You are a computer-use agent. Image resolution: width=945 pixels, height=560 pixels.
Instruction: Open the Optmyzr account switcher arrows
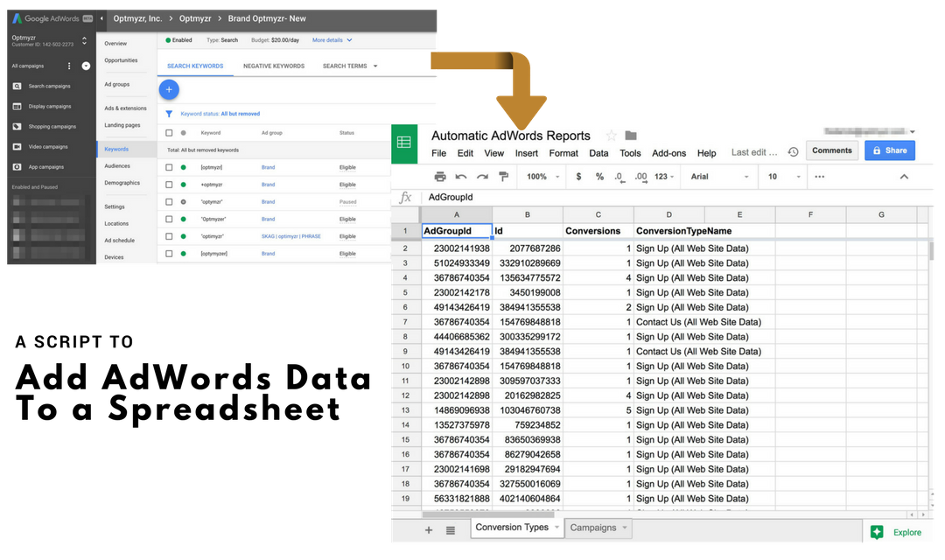point(84,40)
